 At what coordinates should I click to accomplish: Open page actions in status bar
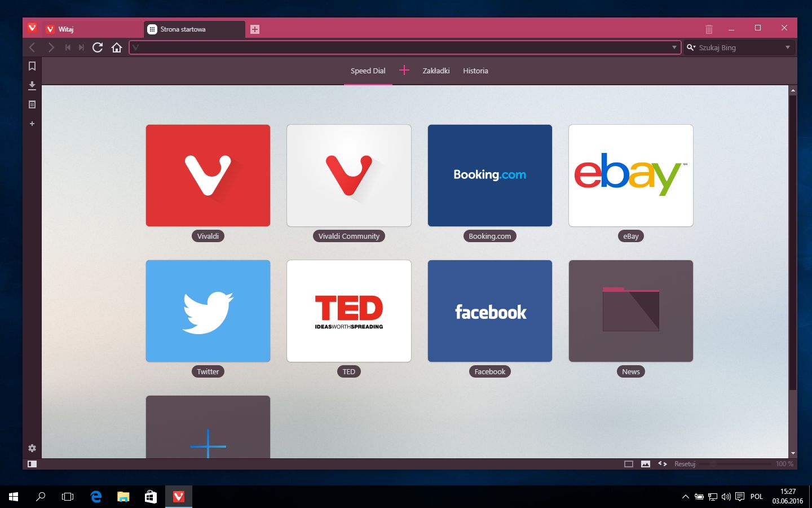pyautogui.click(x=663, y=464)
